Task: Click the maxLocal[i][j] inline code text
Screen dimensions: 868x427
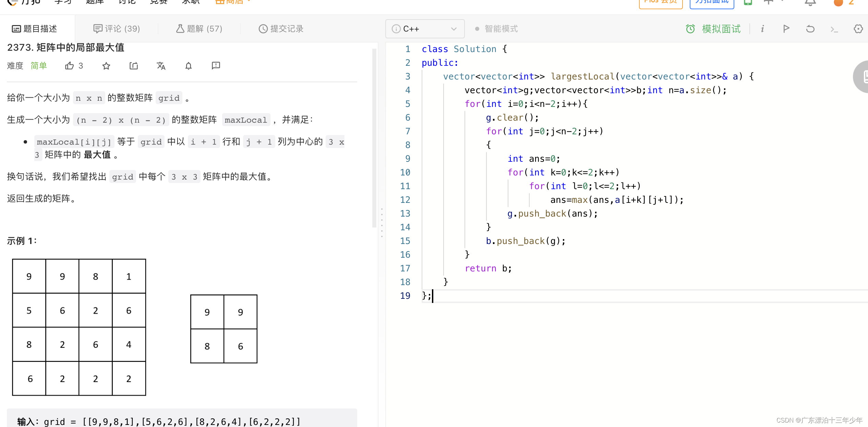Action: pos(74,142)
